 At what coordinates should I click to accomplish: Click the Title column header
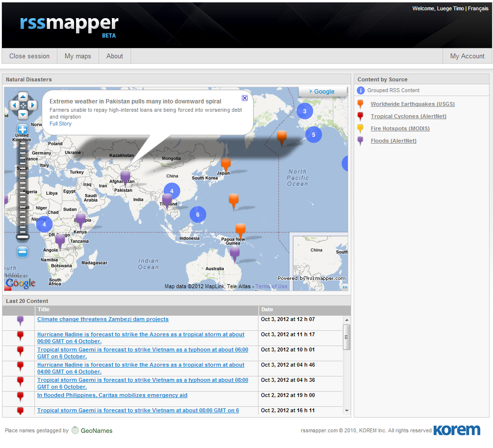(147, 309)
